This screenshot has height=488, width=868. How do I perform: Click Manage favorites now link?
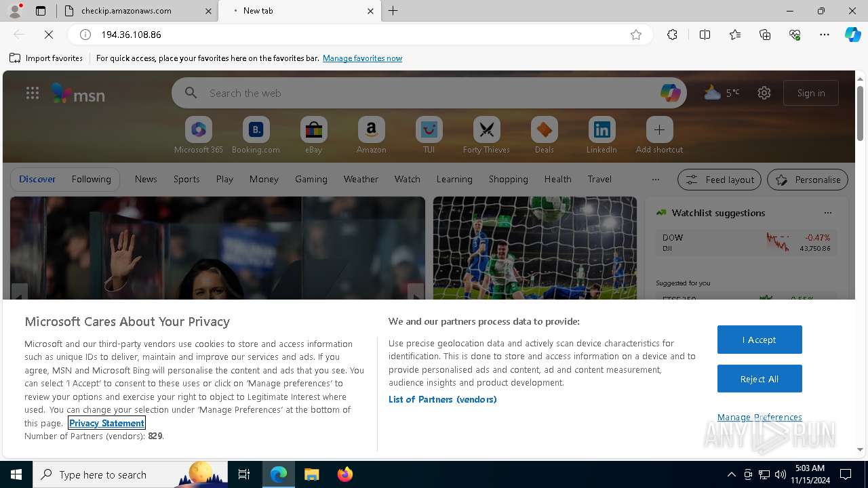[362, 58]
